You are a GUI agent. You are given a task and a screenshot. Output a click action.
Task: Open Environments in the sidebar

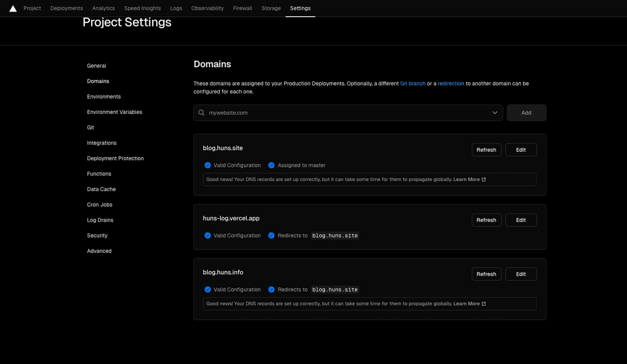point(104,97)
